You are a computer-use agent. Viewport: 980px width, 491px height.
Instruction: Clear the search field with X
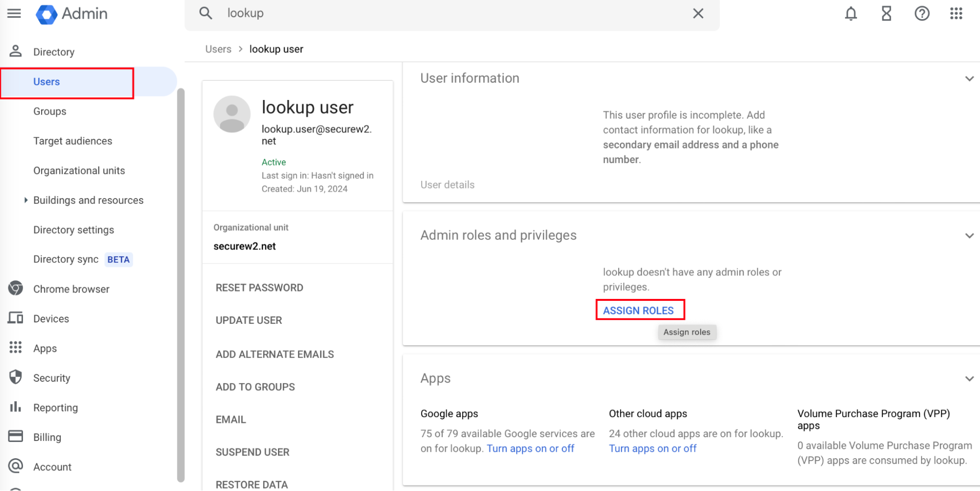(698, 13)
